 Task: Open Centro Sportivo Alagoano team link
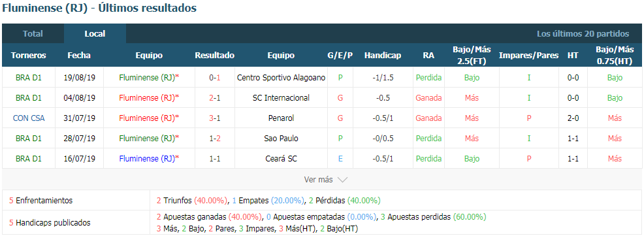(x=282, y=78)
